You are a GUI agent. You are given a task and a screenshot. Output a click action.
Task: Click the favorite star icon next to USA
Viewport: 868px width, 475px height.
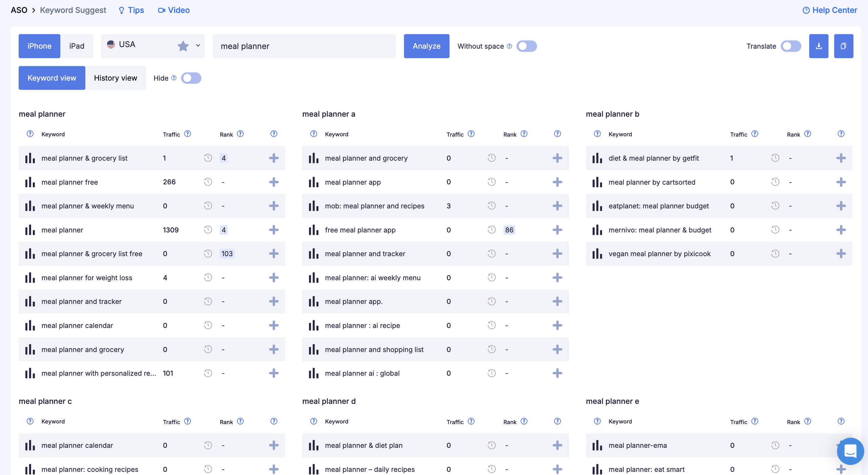(x=183, y=46)
